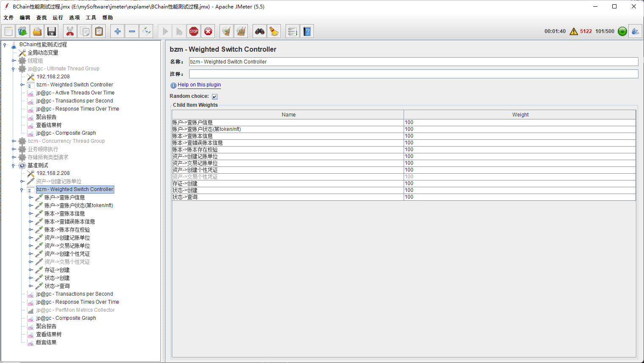Click the Save test plan icon
Image resolution: width=644 pixels, height=363 pixels.
coord(52,31)
